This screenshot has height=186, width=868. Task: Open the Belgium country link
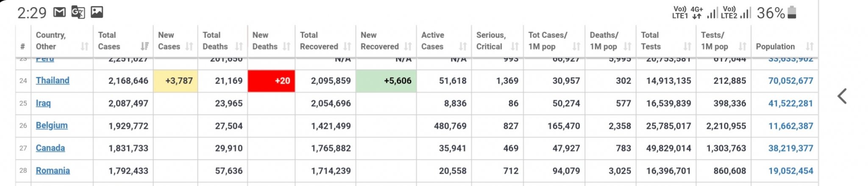pos(52,126)
